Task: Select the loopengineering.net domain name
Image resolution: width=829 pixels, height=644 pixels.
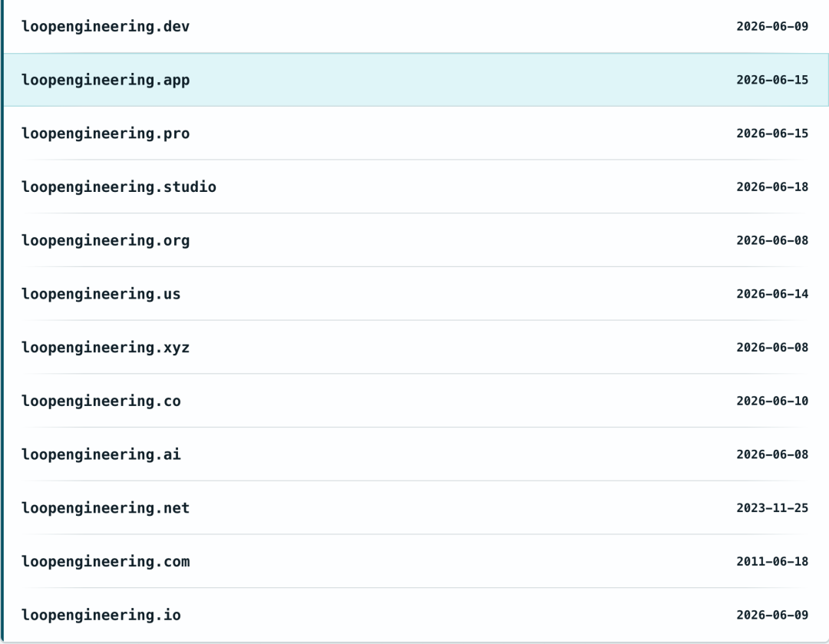Action: (x=105, y=507)
